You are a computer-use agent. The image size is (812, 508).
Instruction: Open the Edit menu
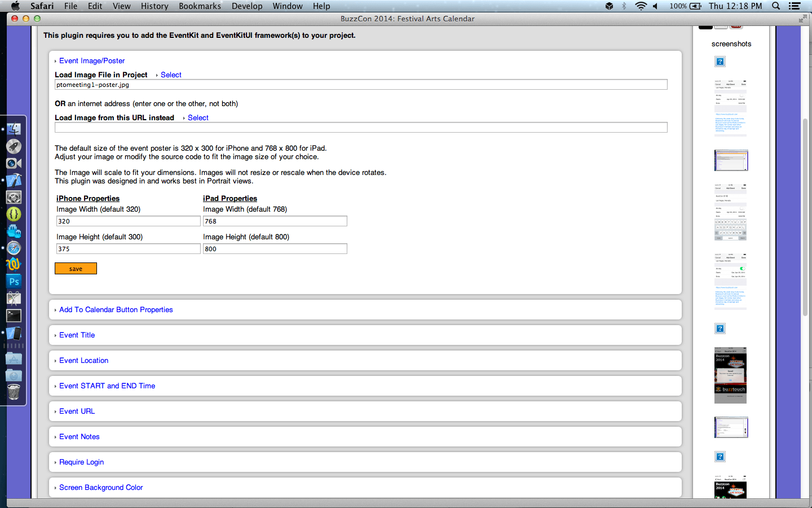(x=95, y=6)
